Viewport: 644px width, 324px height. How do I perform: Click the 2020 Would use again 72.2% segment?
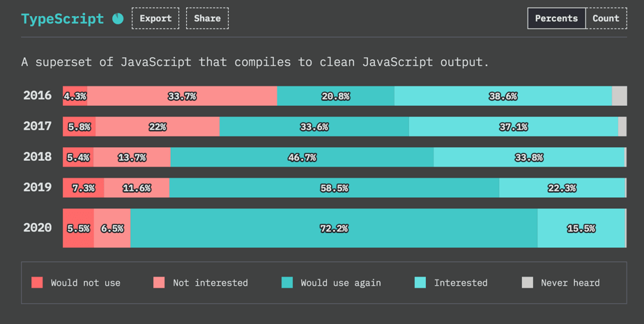pos(333,228)
